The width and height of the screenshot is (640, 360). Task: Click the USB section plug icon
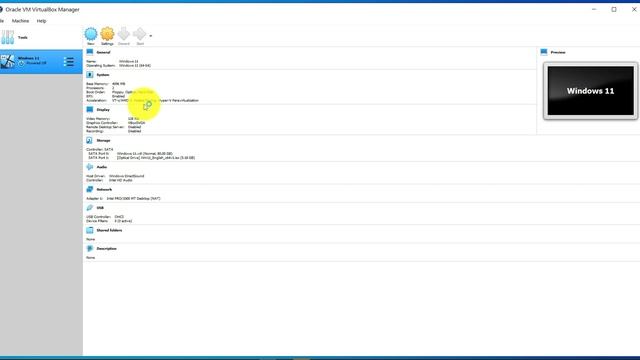90,208
